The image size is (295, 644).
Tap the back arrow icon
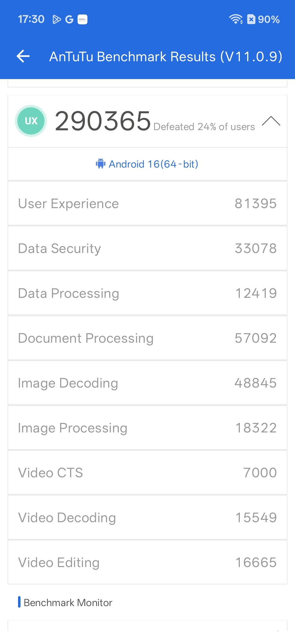coord(23,56)
